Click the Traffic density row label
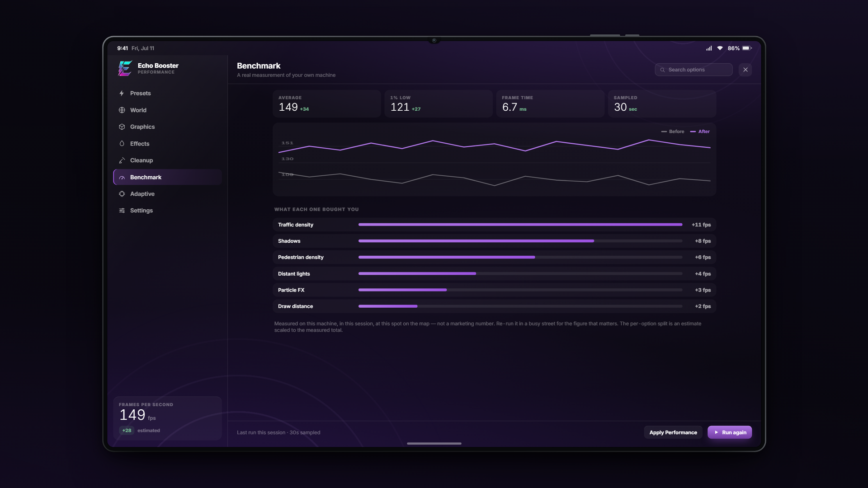868x488 pixels. [296, 225]
